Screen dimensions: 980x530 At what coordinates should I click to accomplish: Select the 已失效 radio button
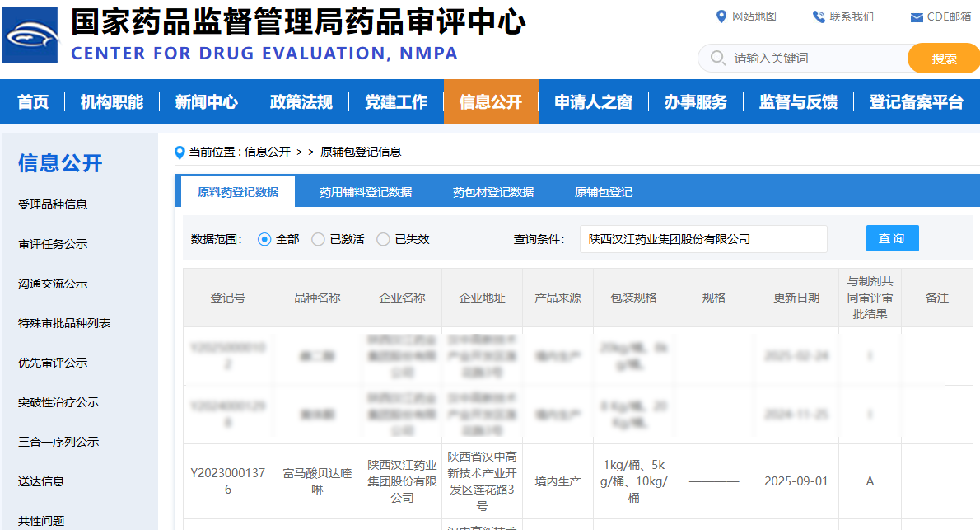coord(383,239)
